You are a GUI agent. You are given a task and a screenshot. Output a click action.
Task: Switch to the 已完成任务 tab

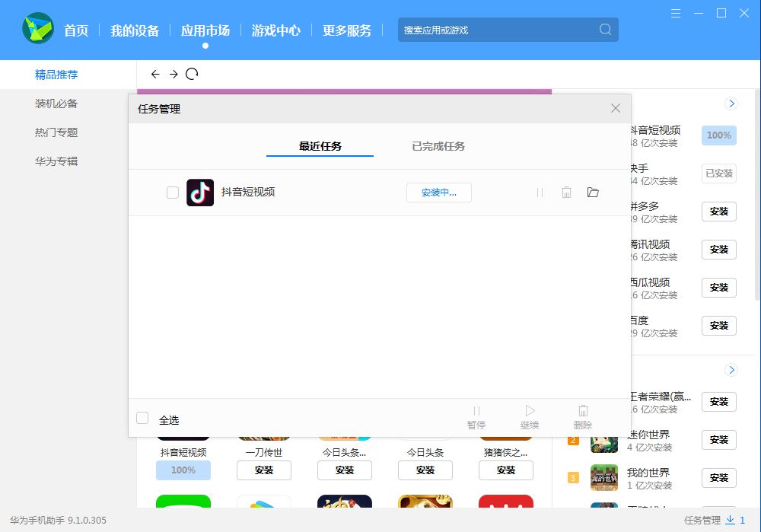(x=438, y=146)
